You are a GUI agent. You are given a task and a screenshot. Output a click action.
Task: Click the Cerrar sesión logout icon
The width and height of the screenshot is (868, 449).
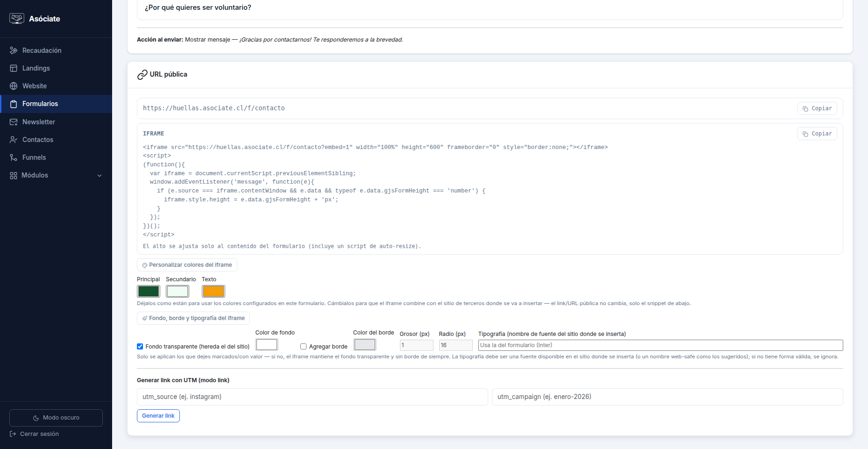[x=13, y=434]
